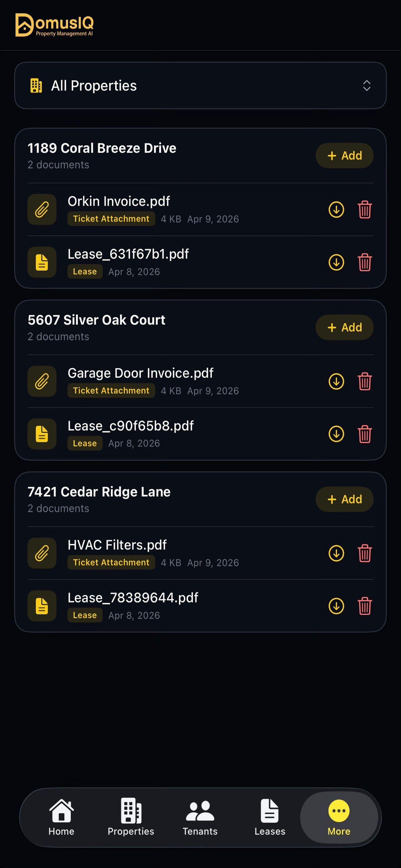Image resolution: width=401 pixels, height=868 pixels.
Task: Add document to 1189 Coral Breeze Drive
Action: pos(344,156)
